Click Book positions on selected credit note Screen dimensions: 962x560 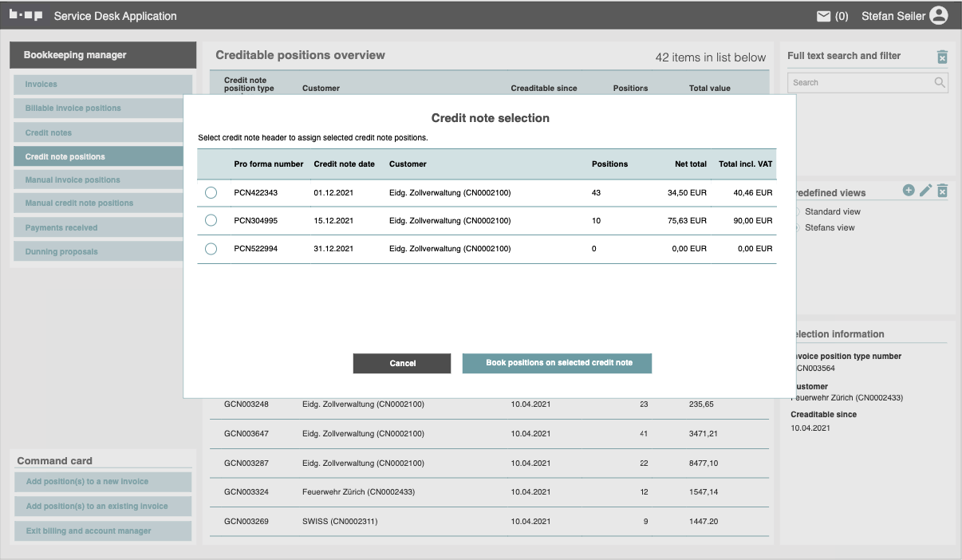pyautogui.click(x=558, y=363)
